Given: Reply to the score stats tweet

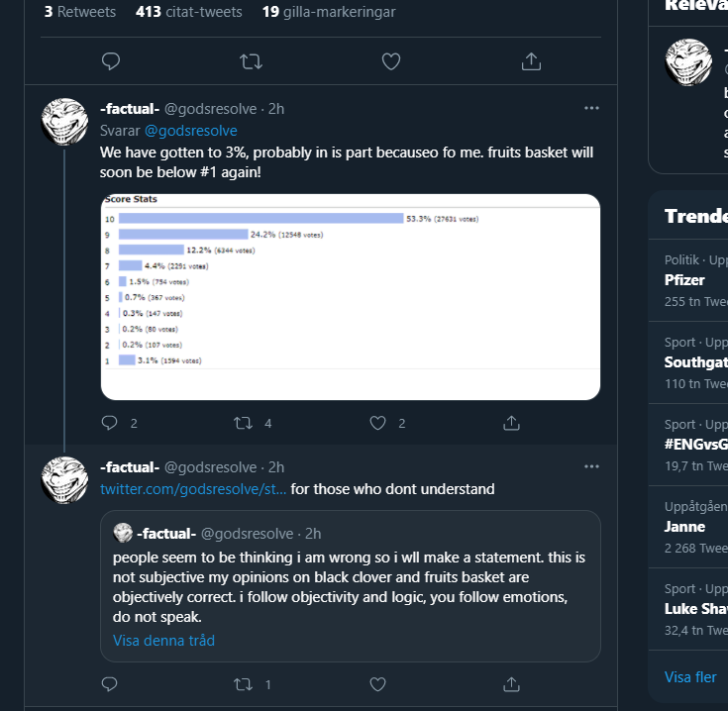Looking at the screenshot, I should tap(110, 423).
